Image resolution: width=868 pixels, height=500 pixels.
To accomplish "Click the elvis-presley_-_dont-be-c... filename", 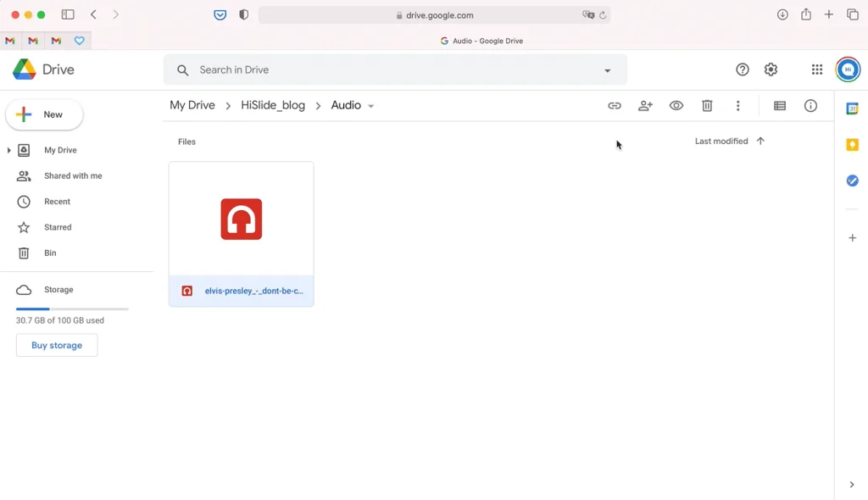I will (254, 291).
